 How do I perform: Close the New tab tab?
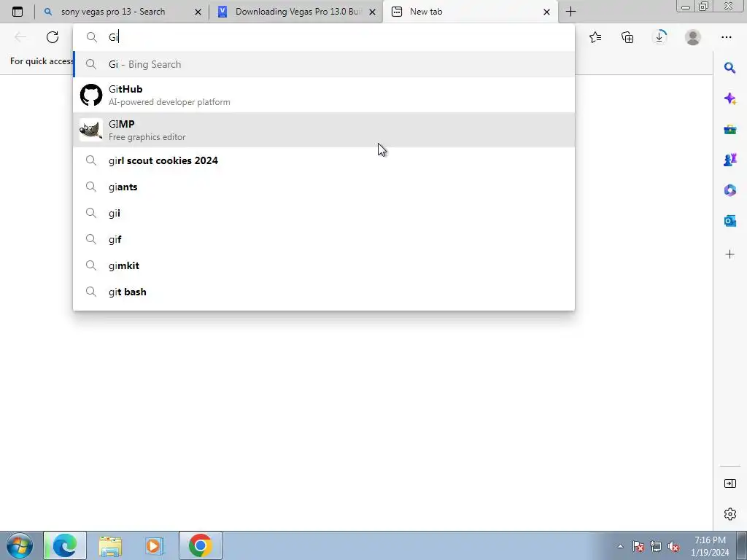(x=547, y=12)
